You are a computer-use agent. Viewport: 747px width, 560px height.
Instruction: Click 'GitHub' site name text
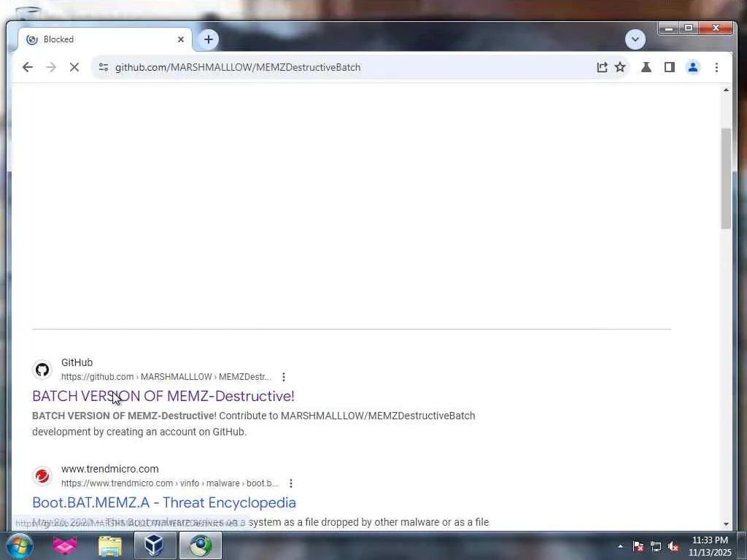(x=77, y=362)
